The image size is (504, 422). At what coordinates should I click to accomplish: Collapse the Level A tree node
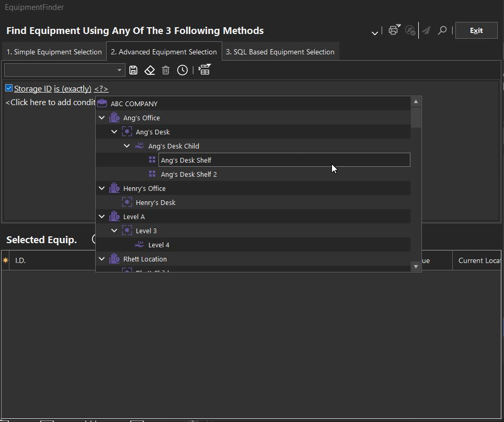click(x=102, y=216)
